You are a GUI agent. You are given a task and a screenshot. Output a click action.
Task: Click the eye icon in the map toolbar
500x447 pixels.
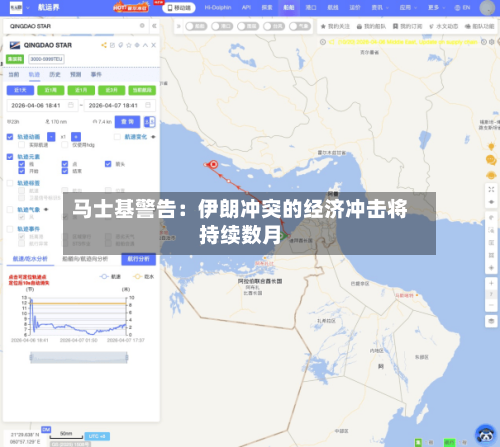point(491,202)
